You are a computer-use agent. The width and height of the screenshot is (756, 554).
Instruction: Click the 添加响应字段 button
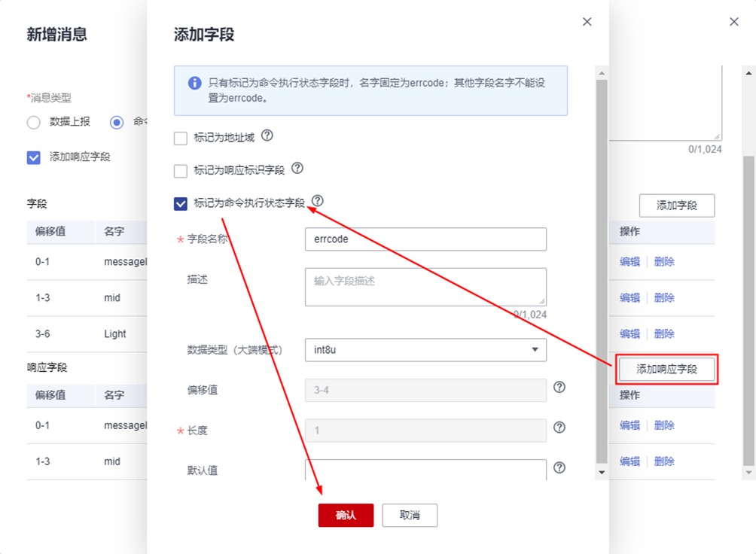666,370
